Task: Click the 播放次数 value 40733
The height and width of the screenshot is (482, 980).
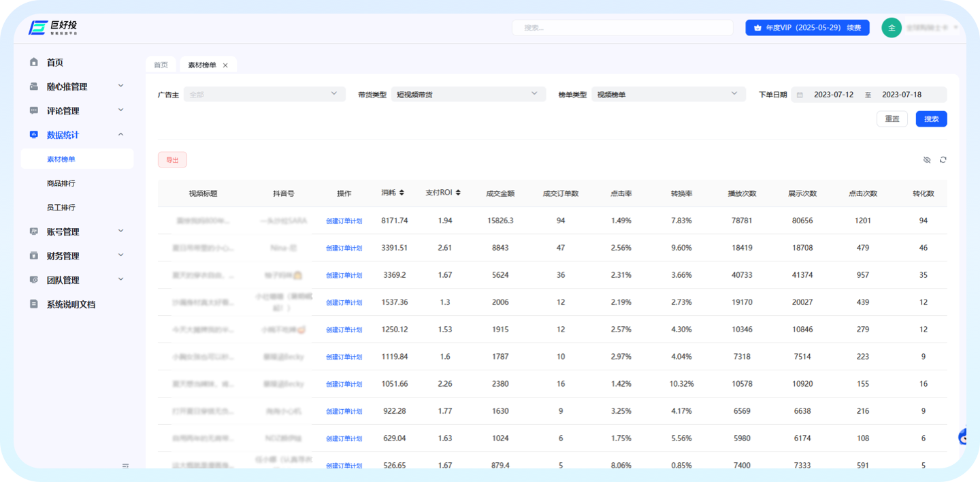Action: click(742, 275)
